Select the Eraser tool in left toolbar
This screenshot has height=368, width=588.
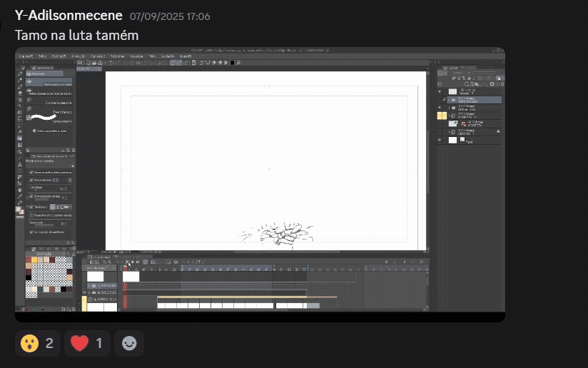click(x=20, y=93)
